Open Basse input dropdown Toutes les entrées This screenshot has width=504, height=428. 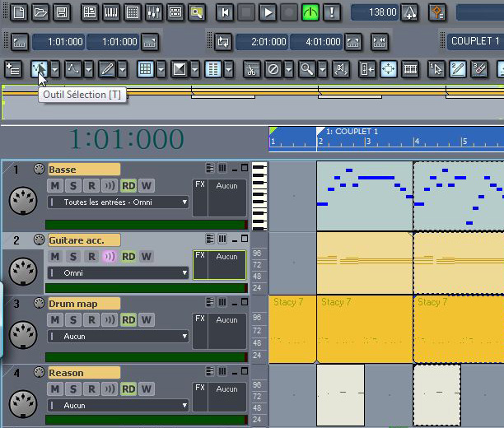click(118, 202)
